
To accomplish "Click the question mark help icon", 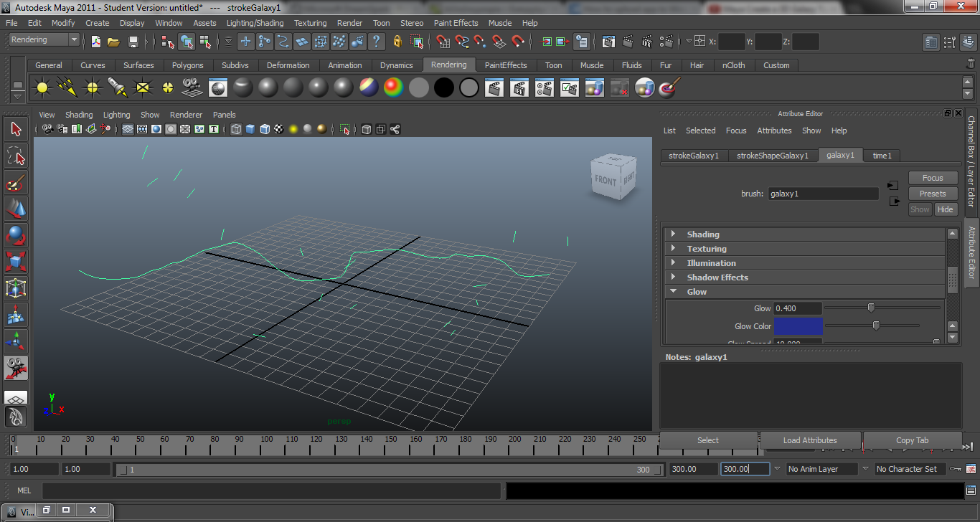I will click(375, 42).
